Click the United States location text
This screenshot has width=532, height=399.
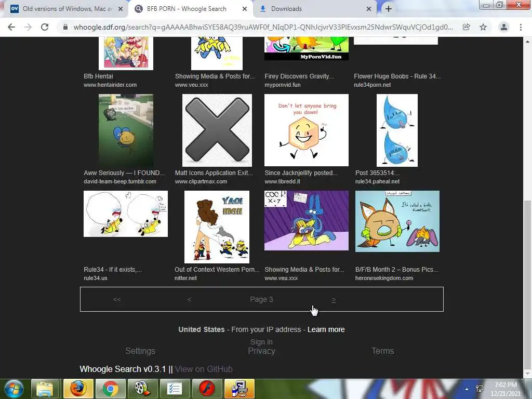tap(202, 329)
